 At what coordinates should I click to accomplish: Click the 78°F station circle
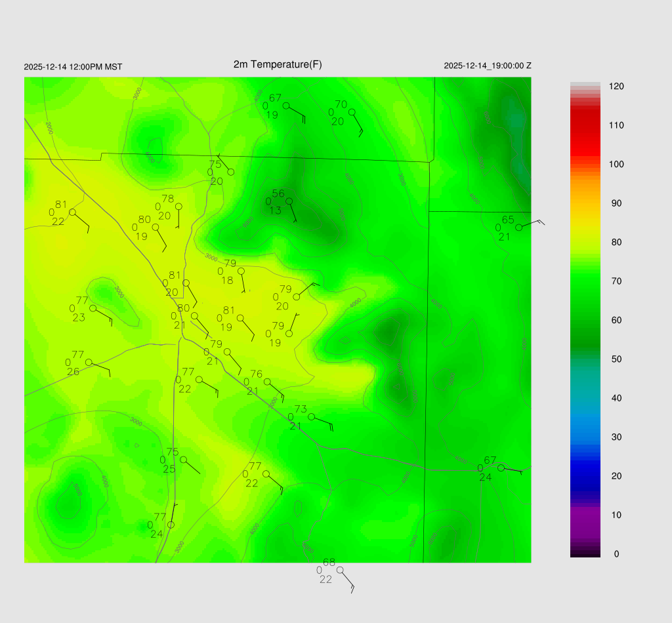tap(178, 207)
